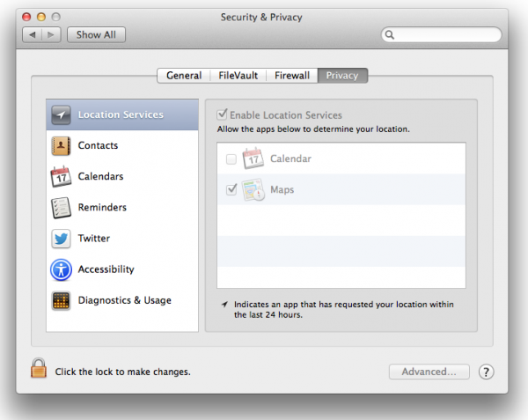Open help with the question mark button
Viewport: 528px width, 420px height.
[486, 372]
